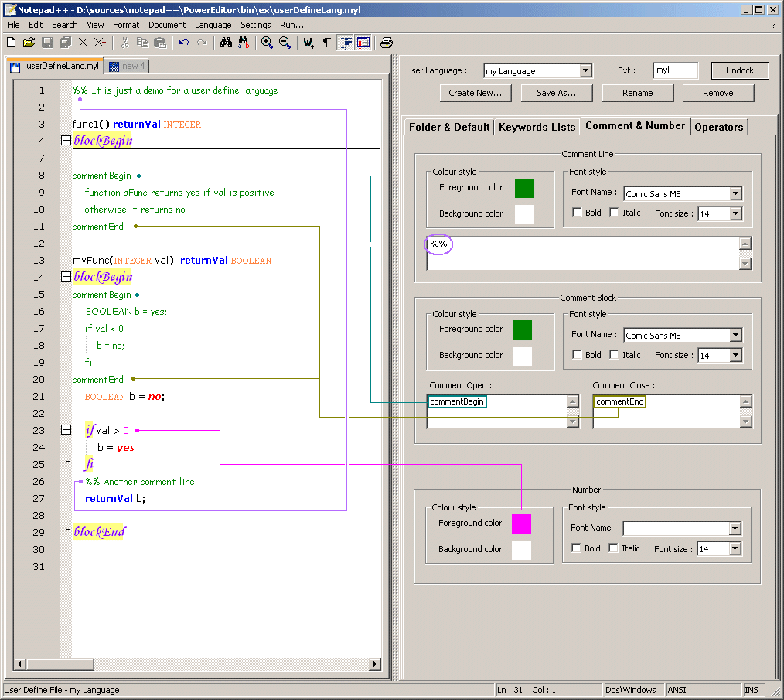Collapse the blockBegin fold on line 14
This screenshot has height=700, width=784.
point(66,276)
